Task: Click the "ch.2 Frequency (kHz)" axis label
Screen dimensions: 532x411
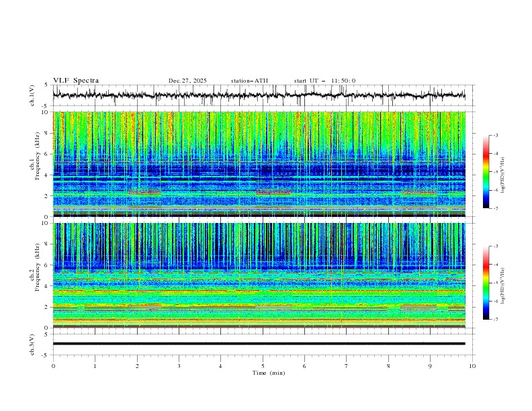Action: pyautogui.click(x=35, y=267)
